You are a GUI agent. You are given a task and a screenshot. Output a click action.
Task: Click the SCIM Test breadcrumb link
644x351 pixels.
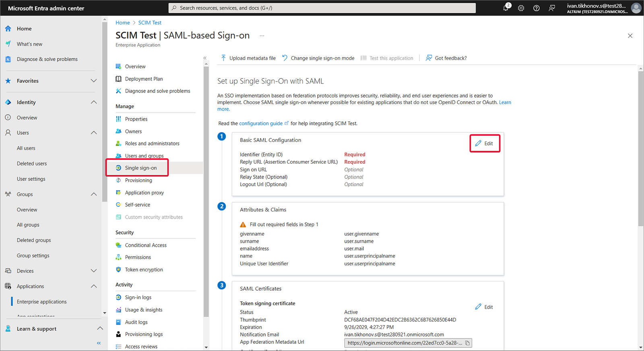coord(150,23)
